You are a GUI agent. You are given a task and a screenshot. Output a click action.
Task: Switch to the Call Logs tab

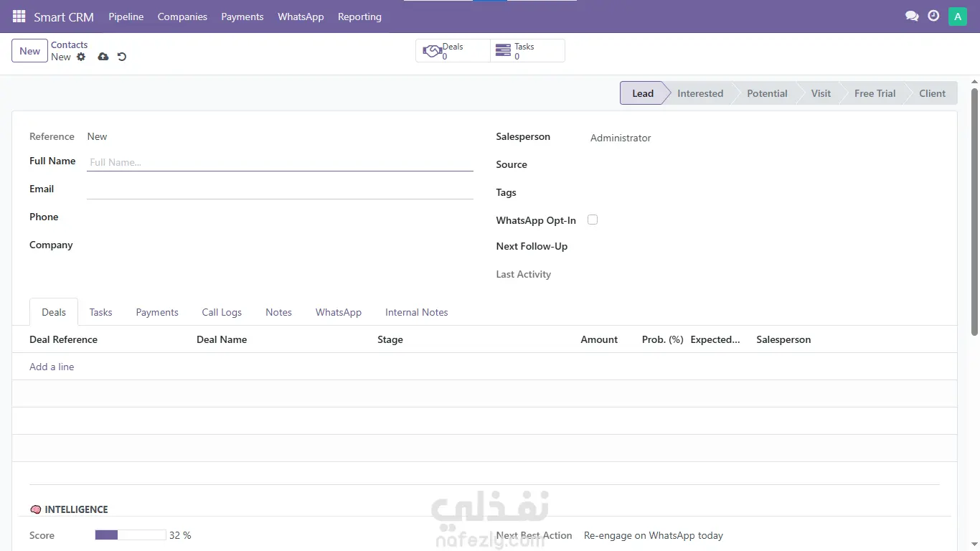[222, 312]
